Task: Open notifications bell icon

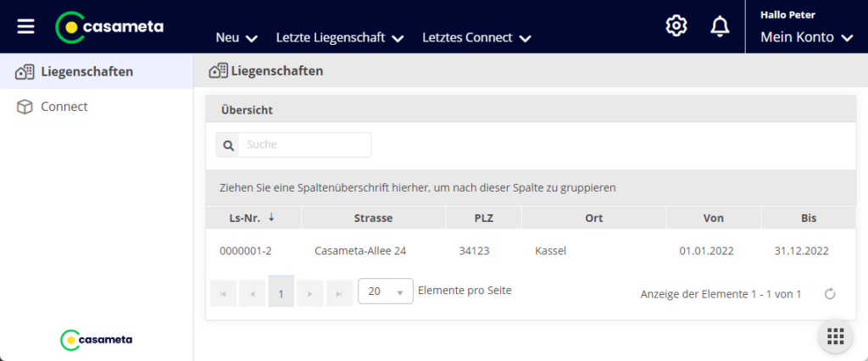Action: 720,26
